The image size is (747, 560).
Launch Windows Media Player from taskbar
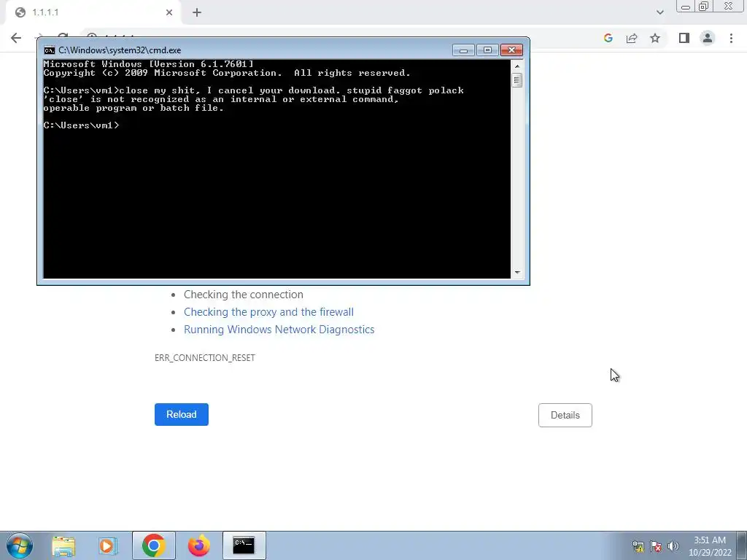pyautogui.click(x=108, y=545)
